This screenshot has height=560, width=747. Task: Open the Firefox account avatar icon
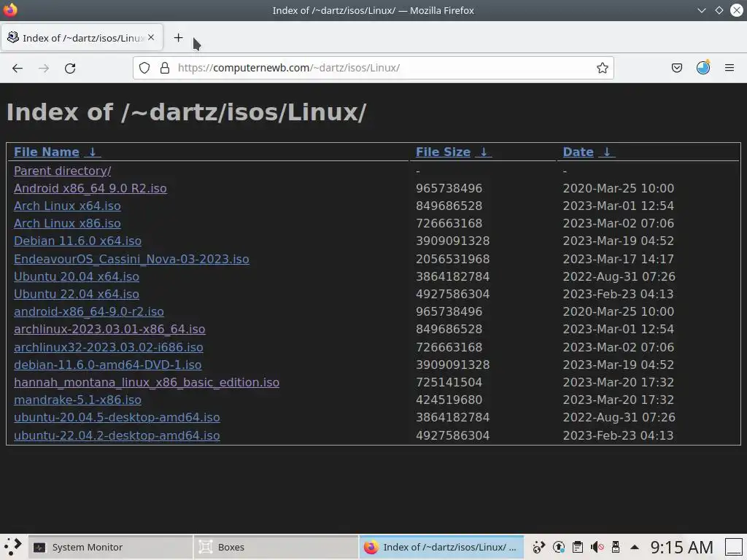point(703,68)
